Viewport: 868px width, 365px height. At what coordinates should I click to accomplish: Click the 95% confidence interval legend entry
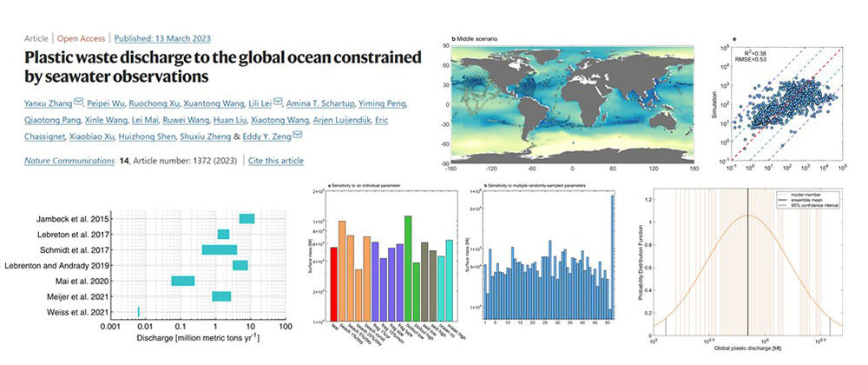coord(815,205)
